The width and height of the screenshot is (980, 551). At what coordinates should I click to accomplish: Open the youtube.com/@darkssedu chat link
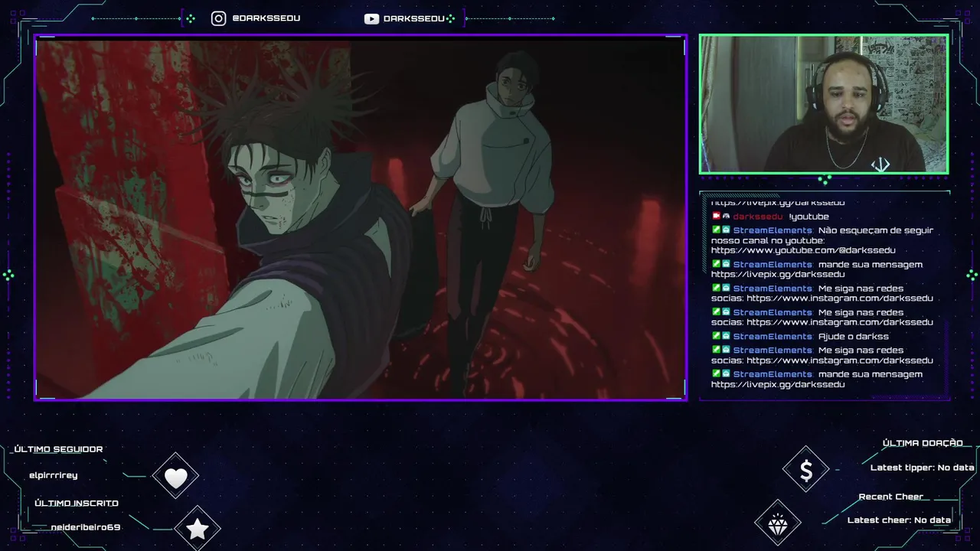803,250
